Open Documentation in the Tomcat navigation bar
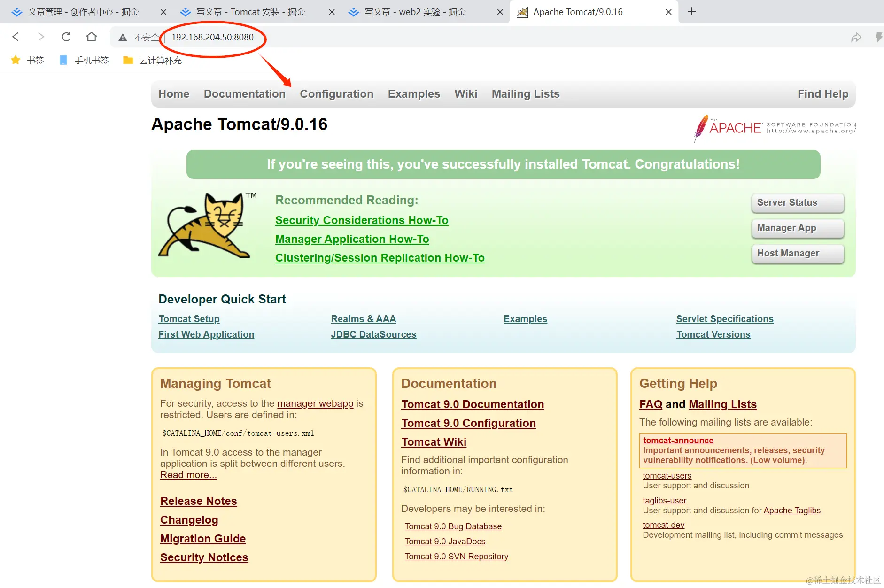Image resolution: width=884 pixels, height=588 pixels. (245, 94)
